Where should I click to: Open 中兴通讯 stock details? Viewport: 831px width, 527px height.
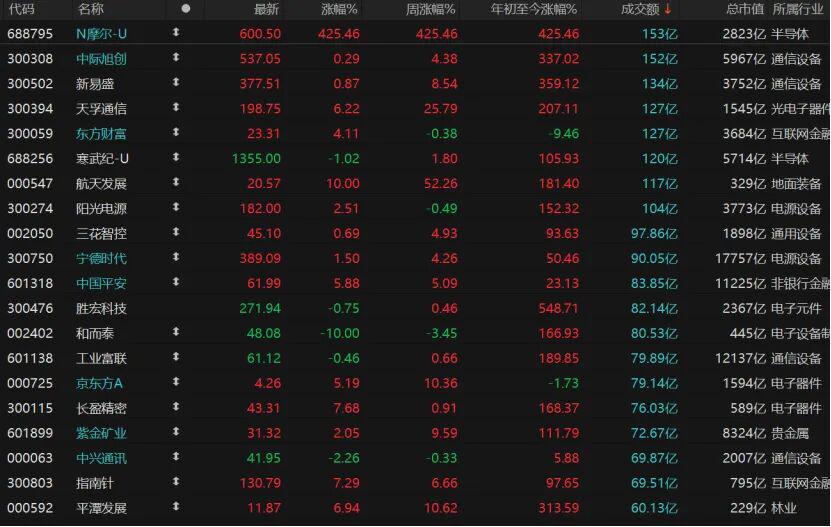click(x=101, y=458)
